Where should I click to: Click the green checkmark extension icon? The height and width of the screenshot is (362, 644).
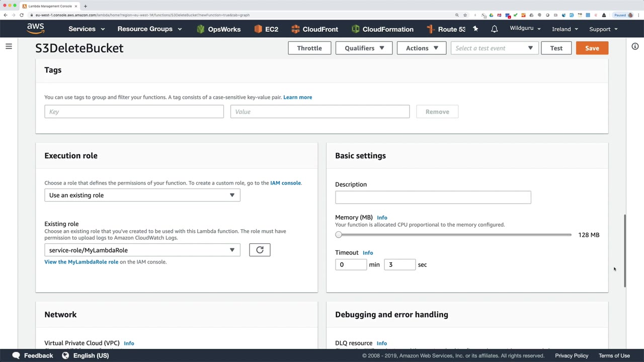pos(515,15)
